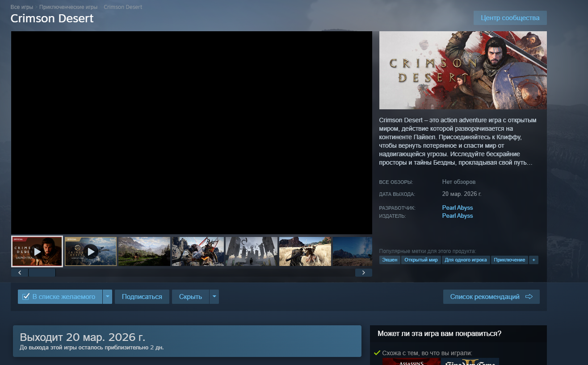Click the release date value beside 'ДАТА ВЫХОДА'

click(x=462, y=194)
